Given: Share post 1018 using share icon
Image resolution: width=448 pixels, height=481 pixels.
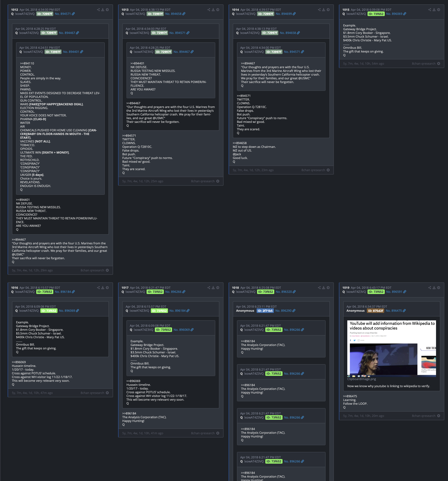Looking at the screenshot, I should tap(319, 288).
